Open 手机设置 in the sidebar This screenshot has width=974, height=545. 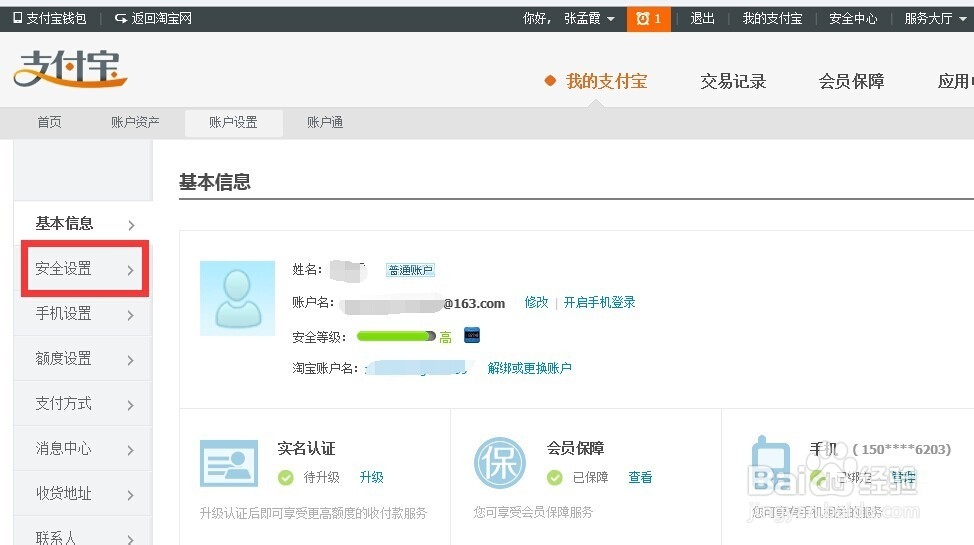click(x=83, y=313)
